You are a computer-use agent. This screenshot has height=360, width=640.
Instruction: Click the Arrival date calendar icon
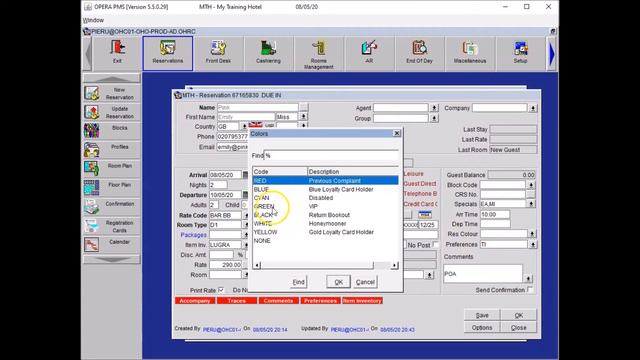[x=245, y=175]
